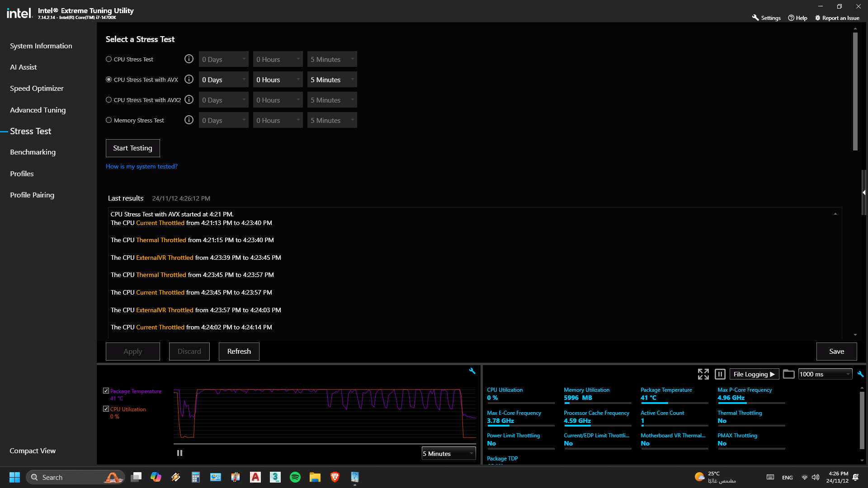
Task: Click the Save button
Action: pyautogui.click(x=837, y=352)
